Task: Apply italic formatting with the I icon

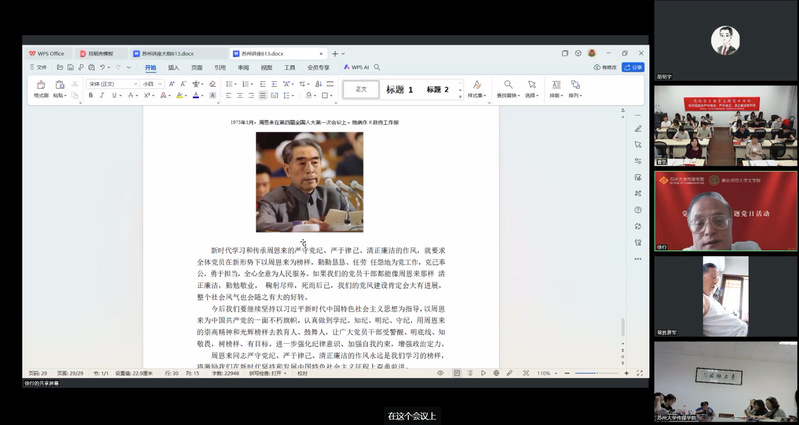Action: coord(102,96)
